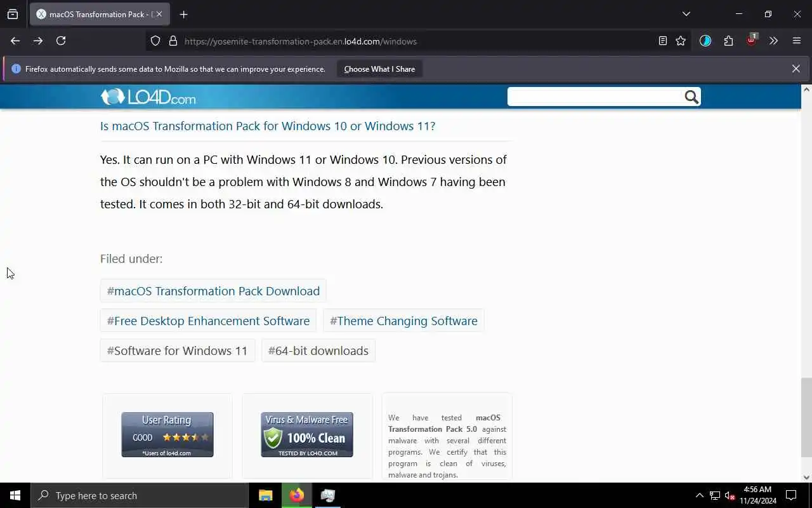
Task: Go to LO4D.com home logo
Action: [148, 97]
